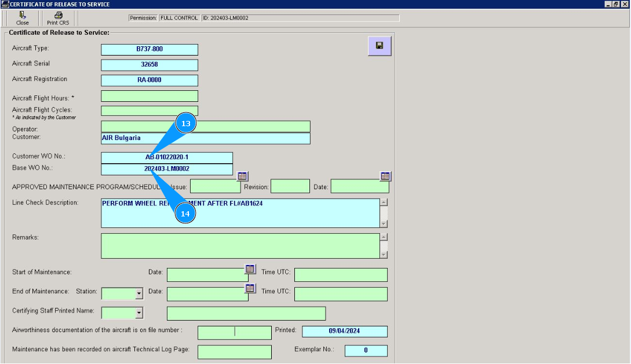Open the calendar icon above the program Date field
This screenshot has width=631, height=364.
tap(385, 176)
